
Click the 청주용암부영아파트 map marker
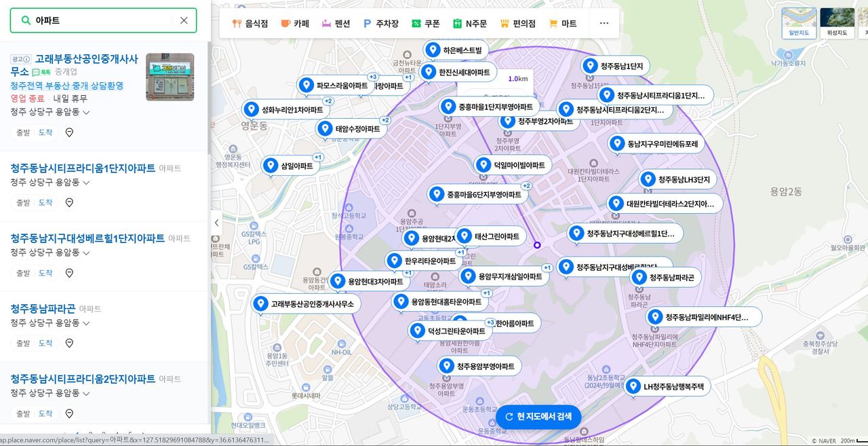pos(479,367)
